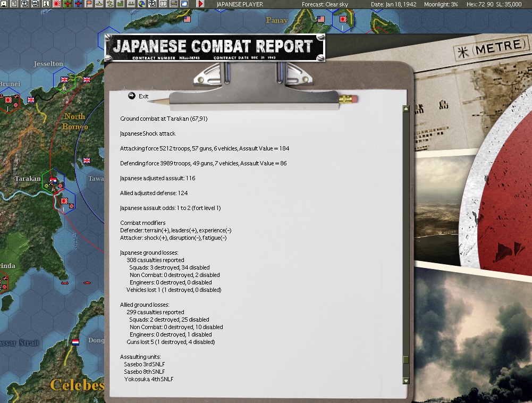Click the 'Guns lost 5' line
Viewport: 532px width, 403px height.
(171, 342)
